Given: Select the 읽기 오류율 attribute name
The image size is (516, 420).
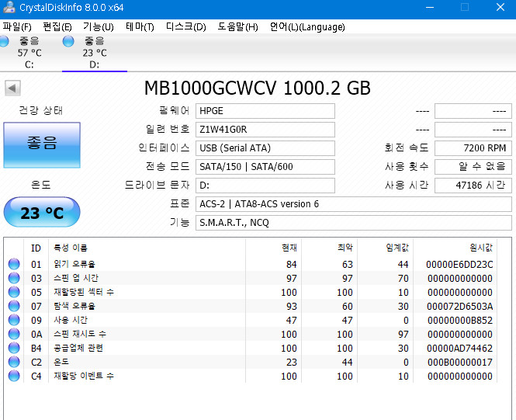Looking at the screenshot, I should pos(74,264).
